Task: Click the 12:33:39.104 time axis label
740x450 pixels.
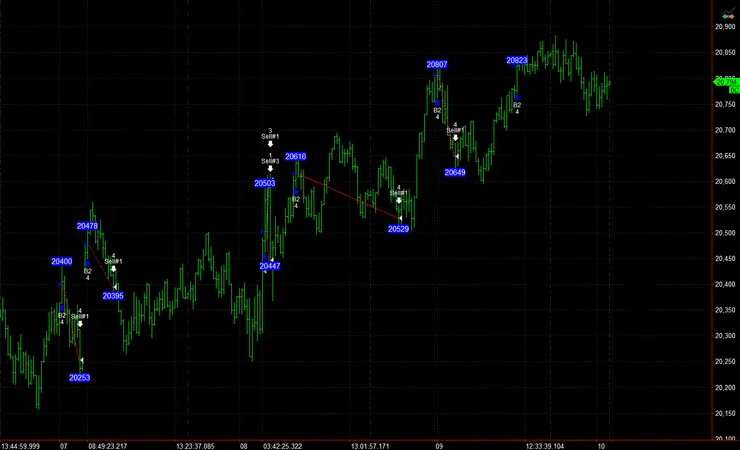Action: [x=545, y=446]
